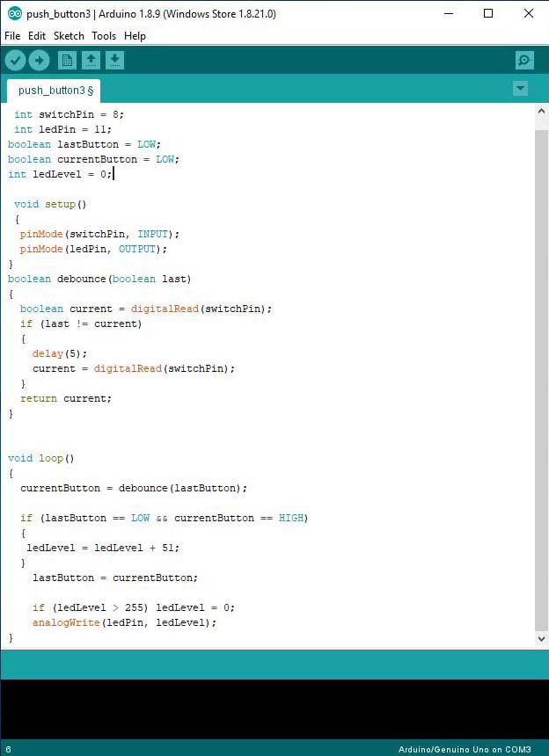Click line number 6 in status bar
This screenshot has width=549, height=756.
pyautogui.click(x=9, y=750)
